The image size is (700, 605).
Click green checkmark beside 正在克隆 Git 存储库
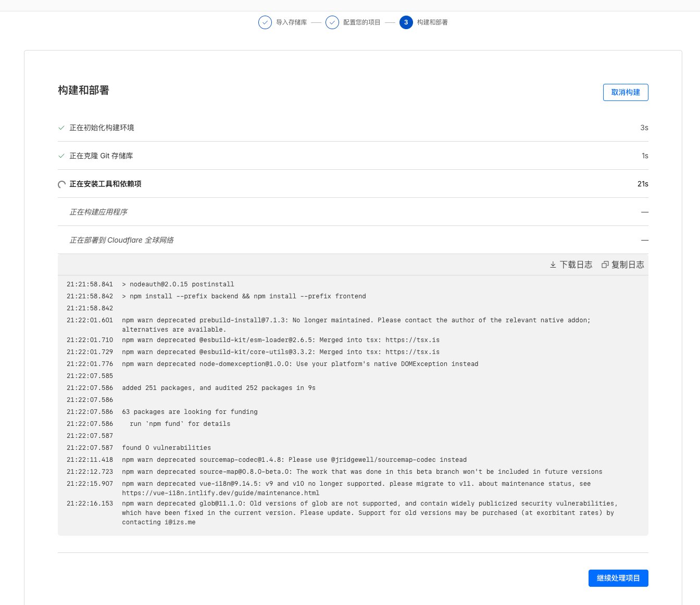click(61, 156)
